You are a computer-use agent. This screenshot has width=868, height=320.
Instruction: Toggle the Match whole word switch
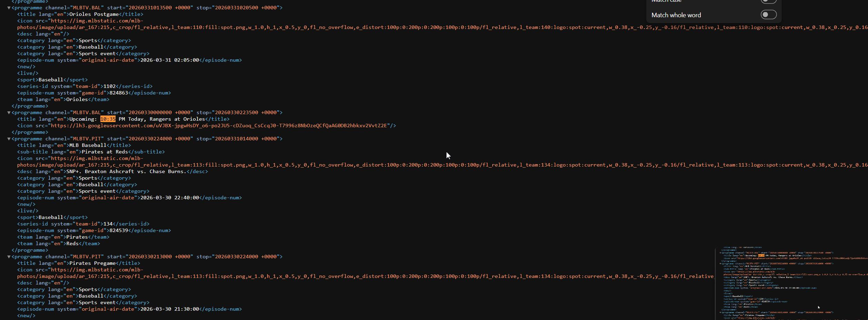tap(768, 15)
